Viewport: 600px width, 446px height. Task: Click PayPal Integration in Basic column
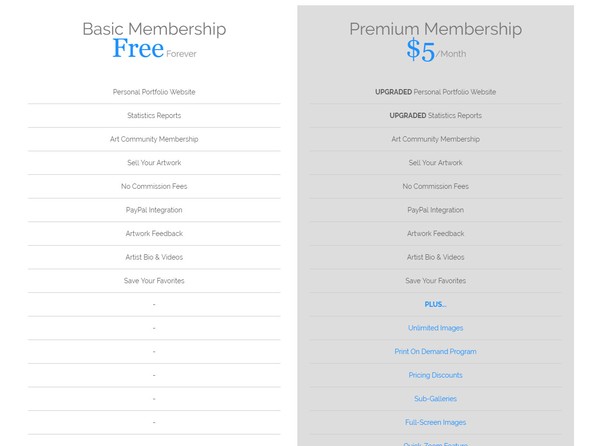pos(154,210)
